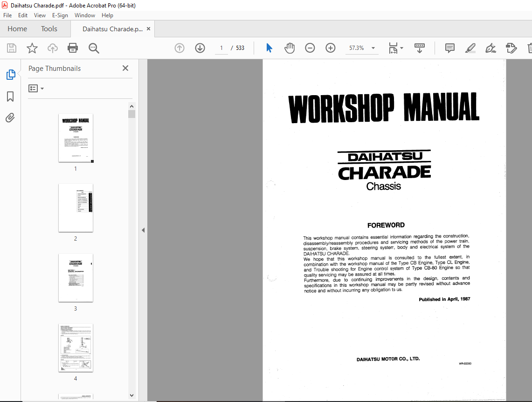
Task: Expand the page display options arrow
Action: pos(402,48)
